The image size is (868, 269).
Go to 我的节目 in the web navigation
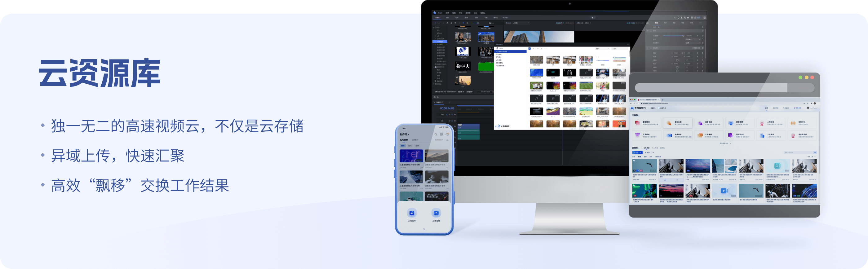776,108
